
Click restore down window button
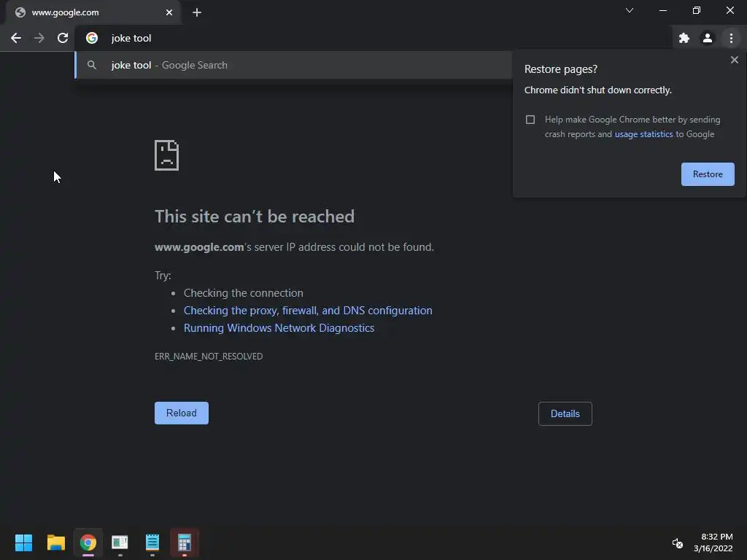pos(697,10)
